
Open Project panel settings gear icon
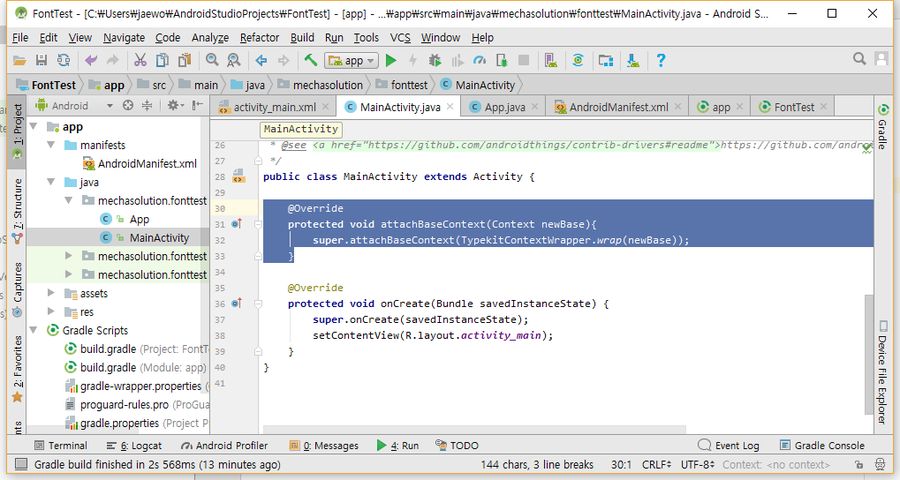[174, 105]
